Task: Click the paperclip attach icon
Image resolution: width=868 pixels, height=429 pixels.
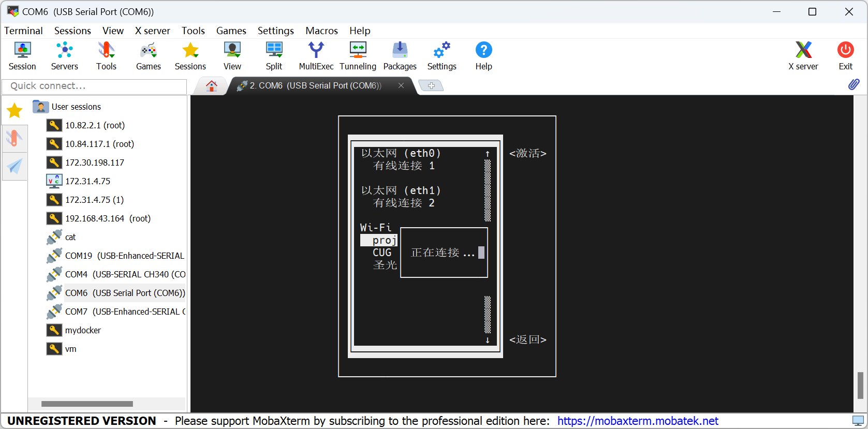Action: pos(854,84)
